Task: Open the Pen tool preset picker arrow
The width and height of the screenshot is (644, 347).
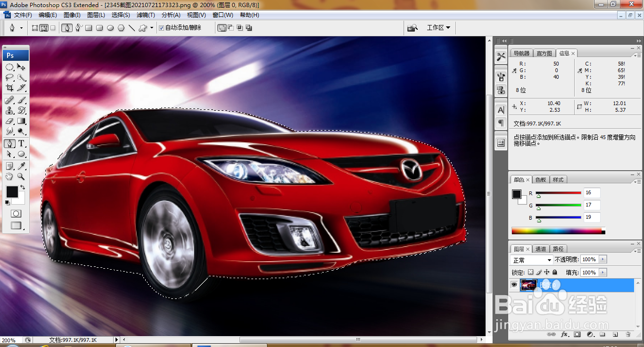Action: (x=21, y=28)
